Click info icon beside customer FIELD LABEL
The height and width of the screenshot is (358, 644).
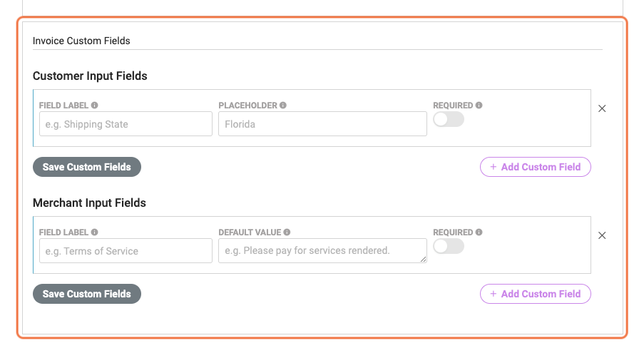coord(94,105)
